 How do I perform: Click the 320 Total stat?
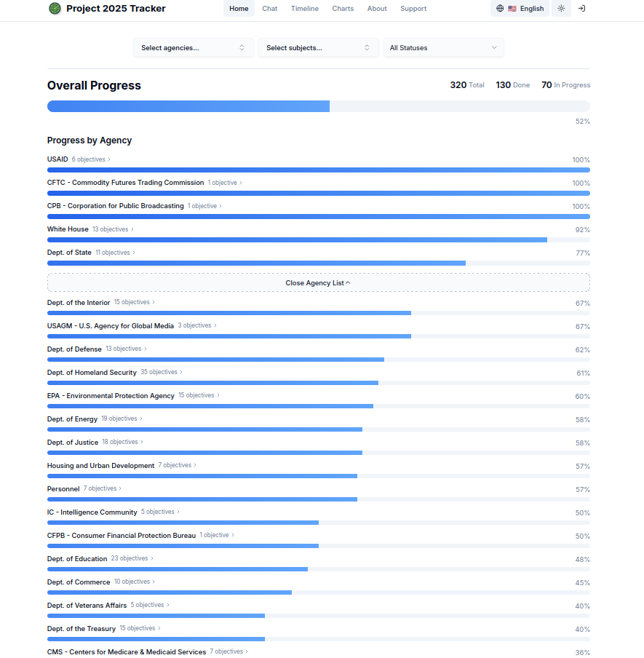467,85
